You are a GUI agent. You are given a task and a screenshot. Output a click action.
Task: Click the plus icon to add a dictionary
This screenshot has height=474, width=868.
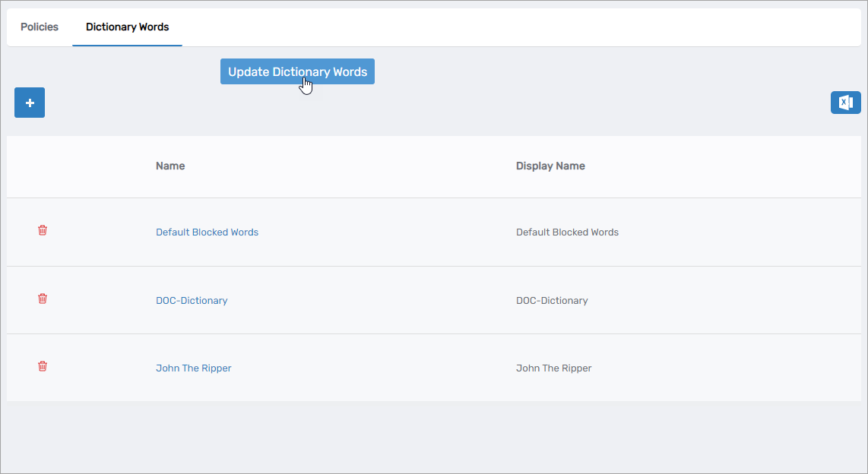30,103
